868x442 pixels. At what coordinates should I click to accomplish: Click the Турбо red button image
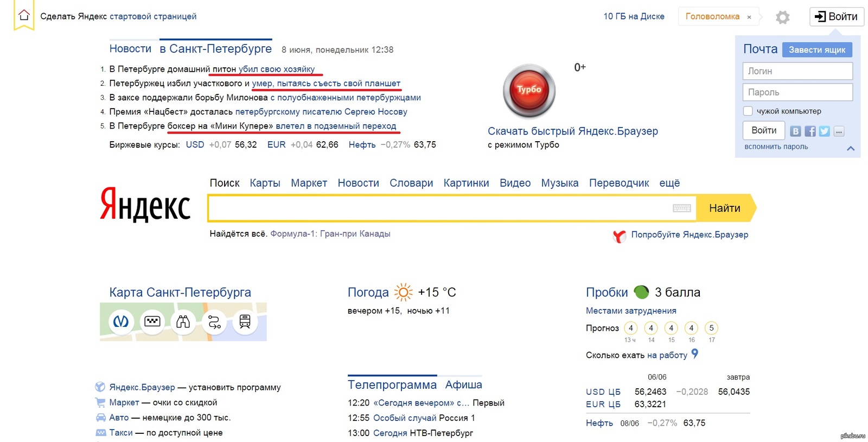click(529, 90)
